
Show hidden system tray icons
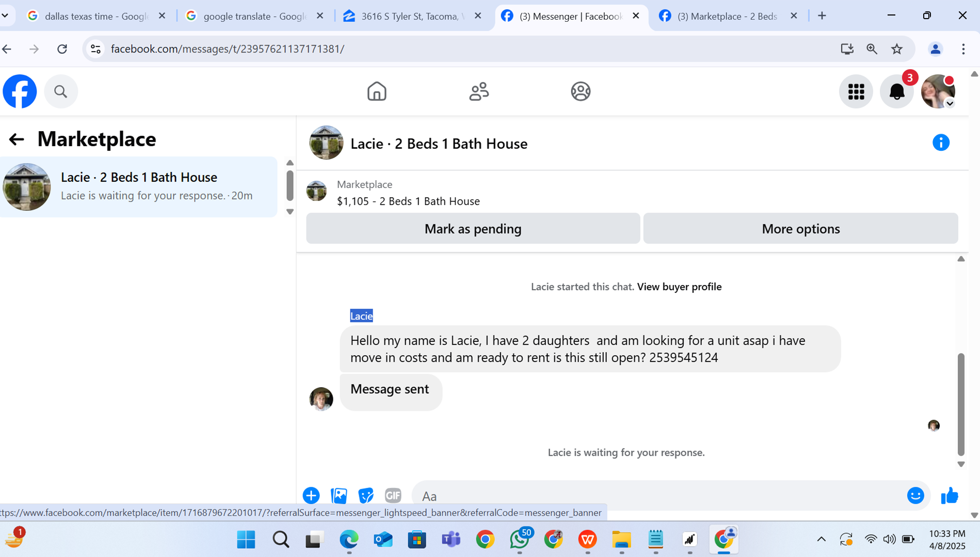tap(821, 540)
